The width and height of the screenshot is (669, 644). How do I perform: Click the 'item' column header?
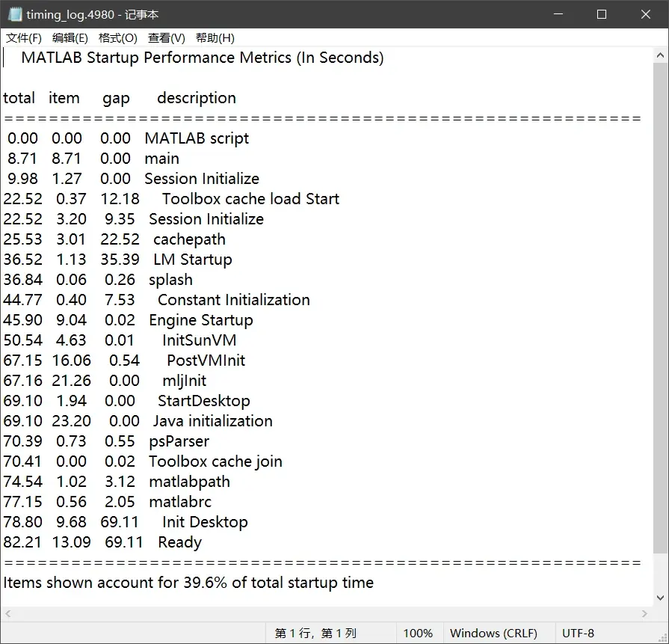(x=64, y=98)
